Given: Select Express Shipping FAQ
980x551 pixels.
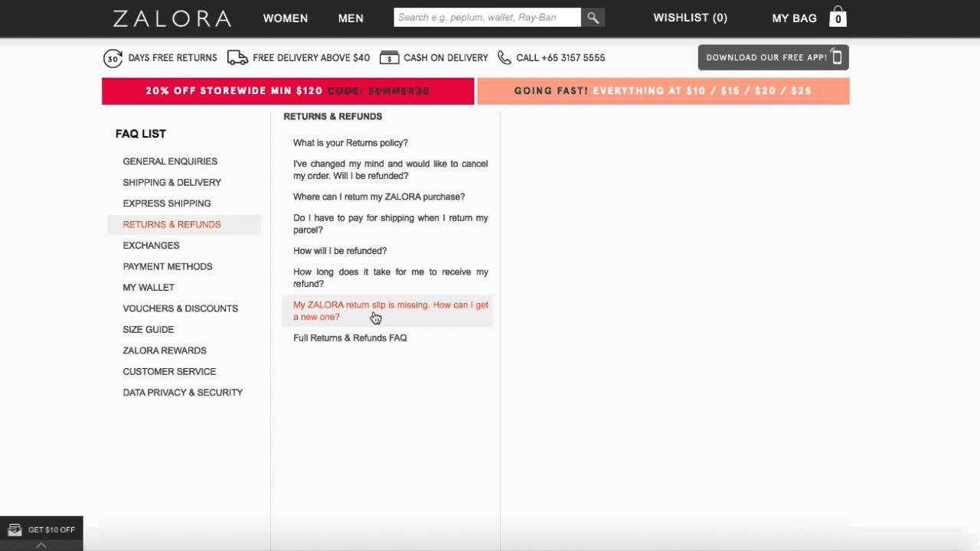Looking at the screenshot, I should [166, 204].
